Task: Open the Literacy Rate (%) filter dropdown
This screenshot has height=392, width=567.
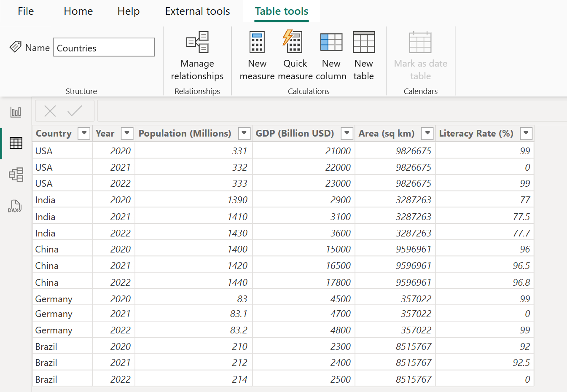Action: pos(526,133)
